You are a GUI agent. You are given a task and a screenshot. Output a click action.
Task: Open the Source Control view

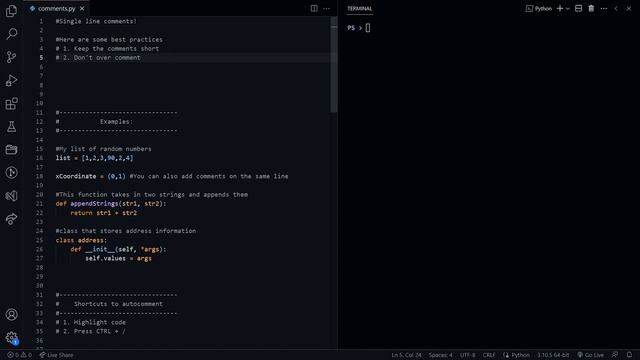pyautogui.click(x=11, y=57)
